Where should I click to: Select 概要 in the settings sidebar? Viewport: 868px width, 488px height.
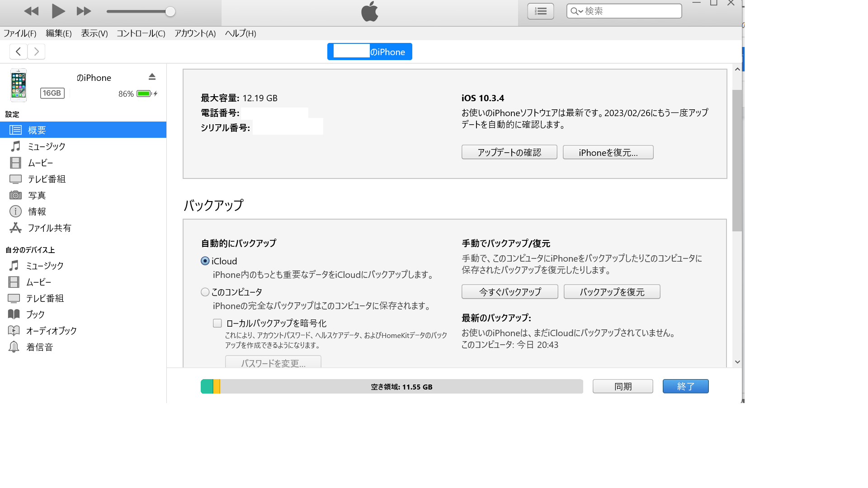click(83, 130)
